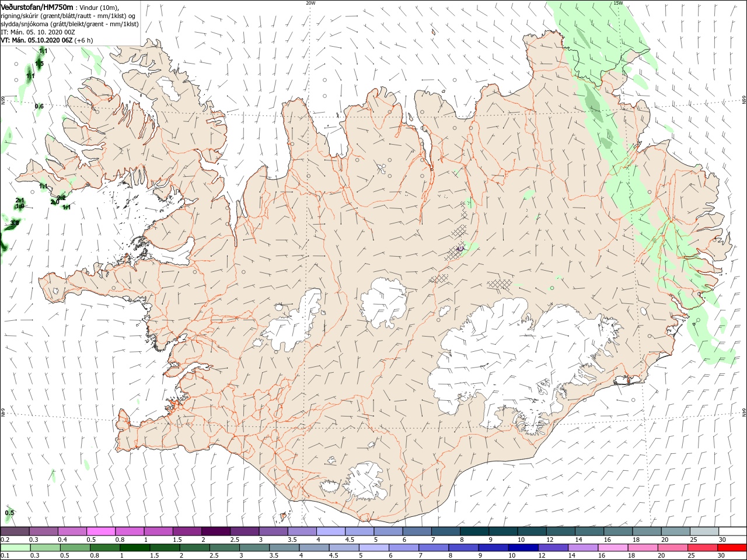Click the 15W longitude label
This screenshot has height=560, width=747.
point(618,3)
